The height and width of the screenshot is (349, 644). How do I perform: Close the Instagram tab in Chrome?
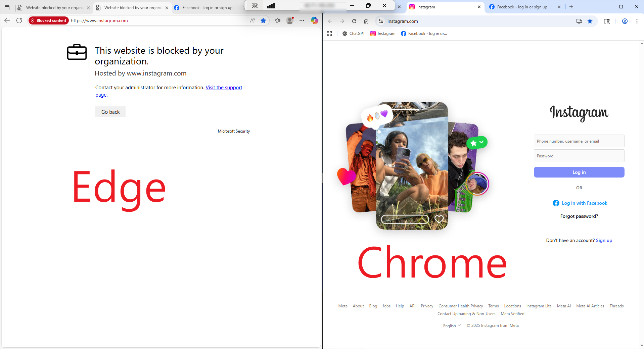click(x=479, y=7)
